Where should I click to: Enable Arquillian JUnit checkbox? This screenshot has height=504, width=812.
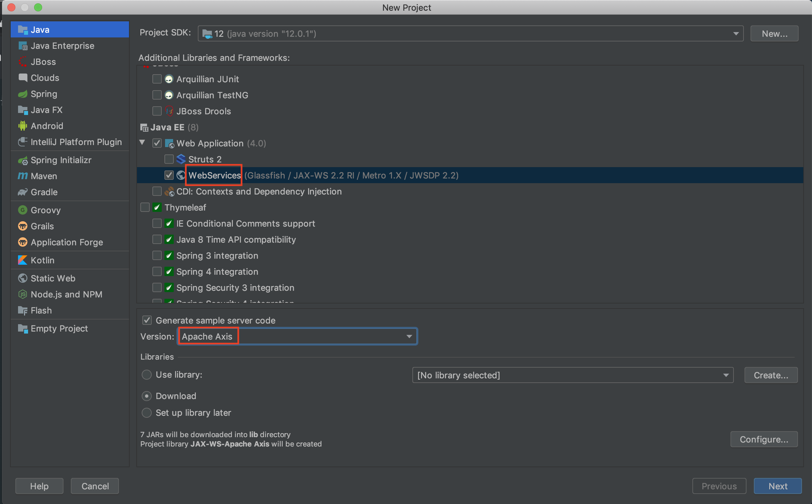(x=157, y=79)
